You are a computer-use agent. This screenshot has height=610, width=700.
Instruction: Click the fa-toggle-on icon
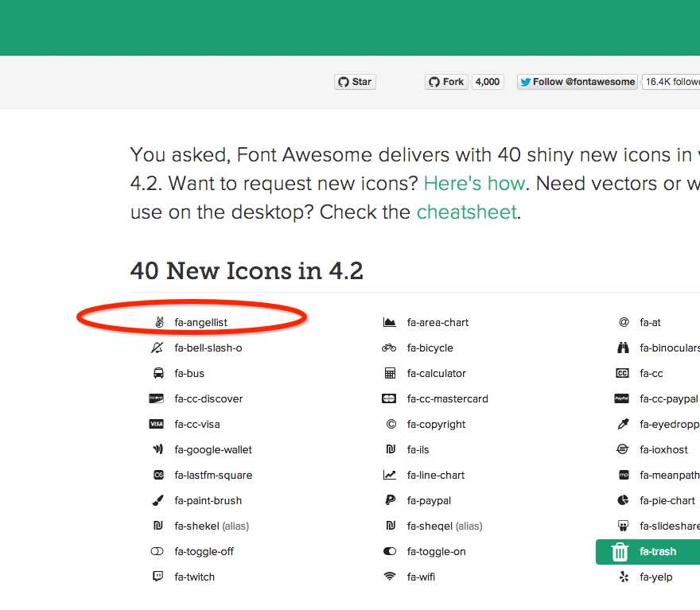click(389, 551)
